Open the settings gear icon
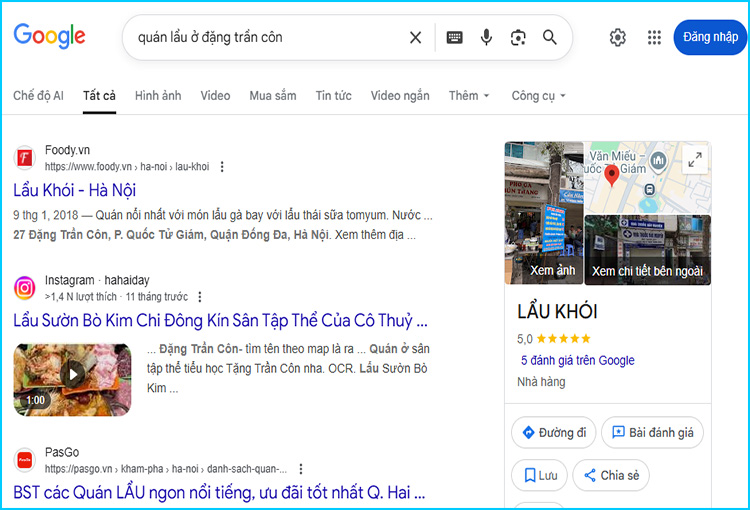The width and height of the screenshot is (750, 510). [x=618, y=37]
